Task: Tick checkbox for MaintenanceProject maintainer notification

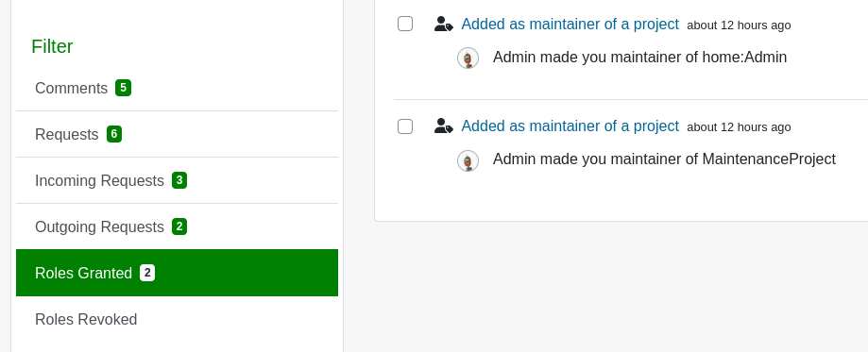Action: point(405,126)
